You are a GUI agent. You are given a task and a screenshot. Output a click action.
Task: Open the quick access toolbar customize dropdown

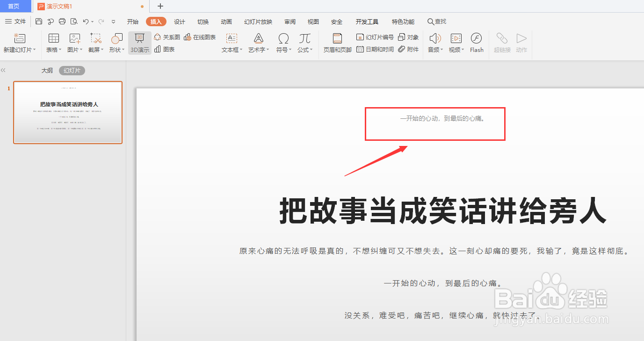click(x=114, y=22)
